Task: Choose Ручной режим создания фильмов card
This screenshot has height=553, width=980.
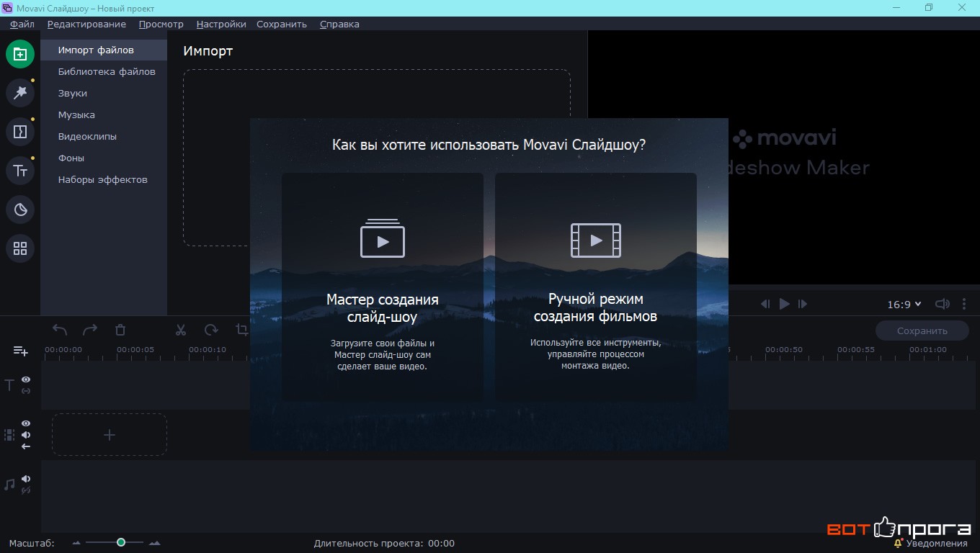Action: [596, 287]
